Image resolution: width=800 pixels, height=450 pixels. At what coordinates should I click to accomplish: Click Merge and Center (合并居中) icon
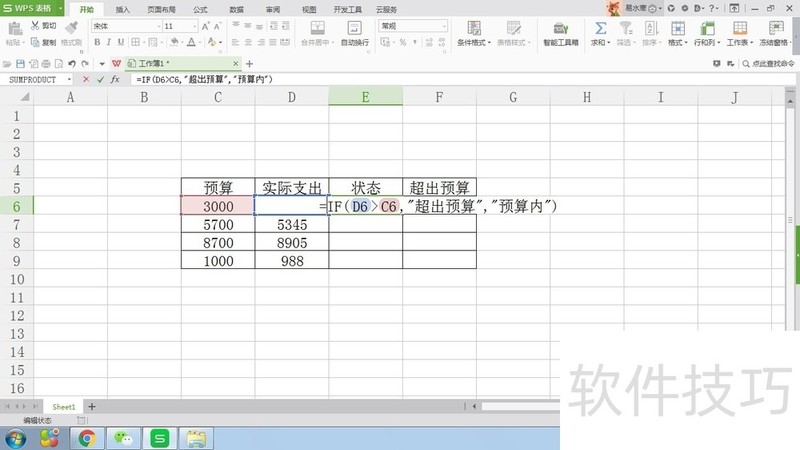(317, 28)
